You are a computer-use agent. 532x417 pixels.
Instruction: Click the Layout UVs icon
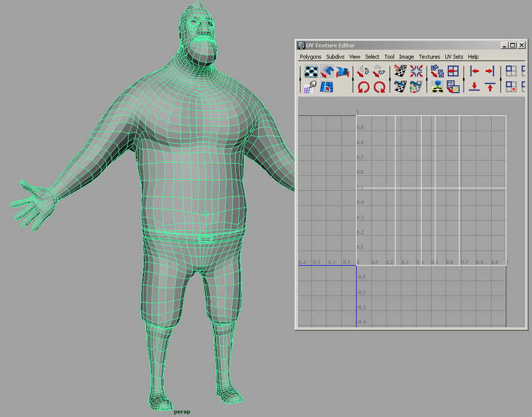point(437,71)
